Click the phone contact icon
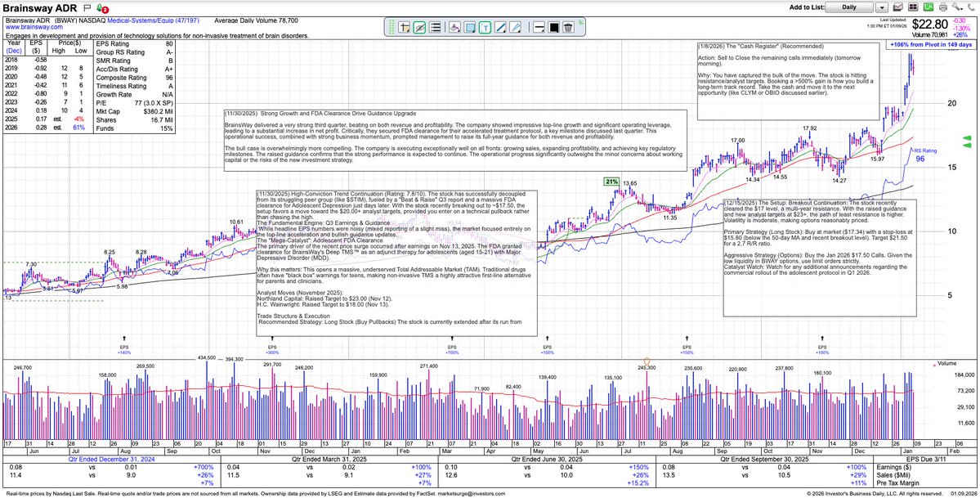Screen dimensions: 980x498 click(971, 7)
